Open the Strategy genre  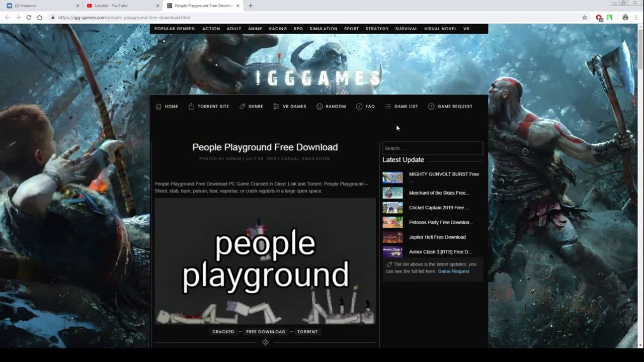point(377,29)
